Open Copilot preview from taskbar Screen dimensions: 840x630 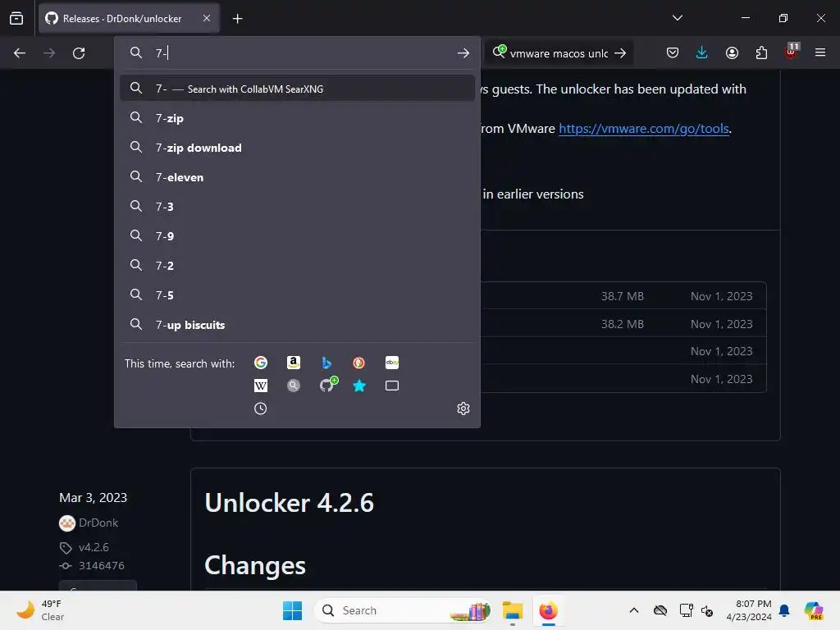(814, 610)
